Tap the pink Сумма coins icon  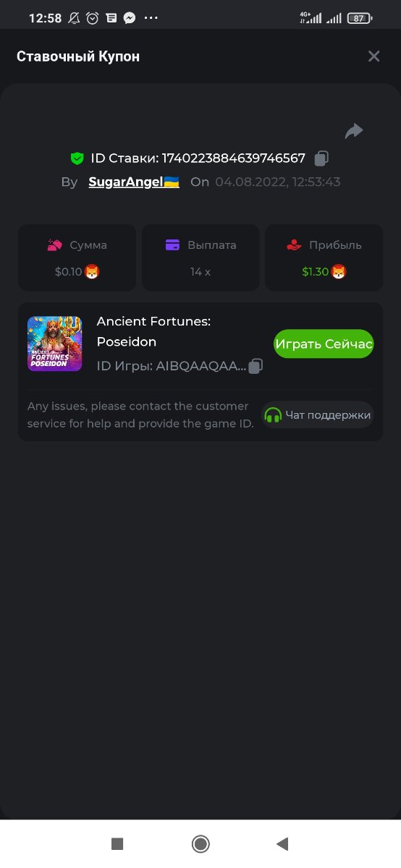55,245
